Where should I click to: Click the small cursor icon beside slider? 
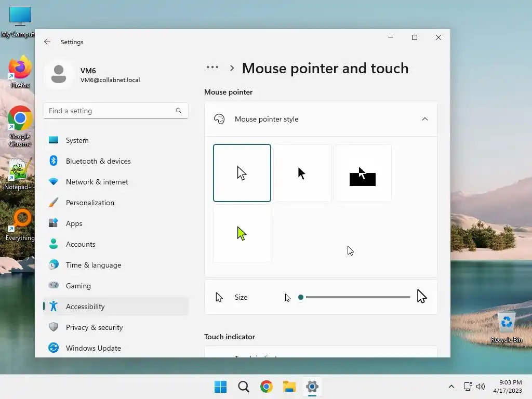click(x=288, y=298)
